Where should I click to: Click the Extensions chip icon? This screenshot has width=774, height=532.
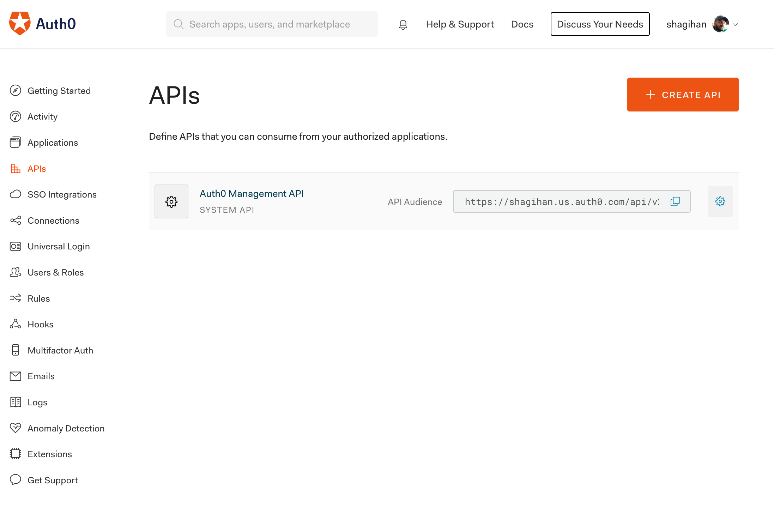pos(16,454)
